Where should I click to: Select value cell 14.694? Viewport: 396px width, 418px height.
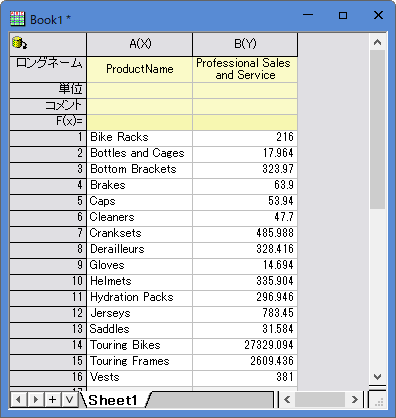(245, 266)
